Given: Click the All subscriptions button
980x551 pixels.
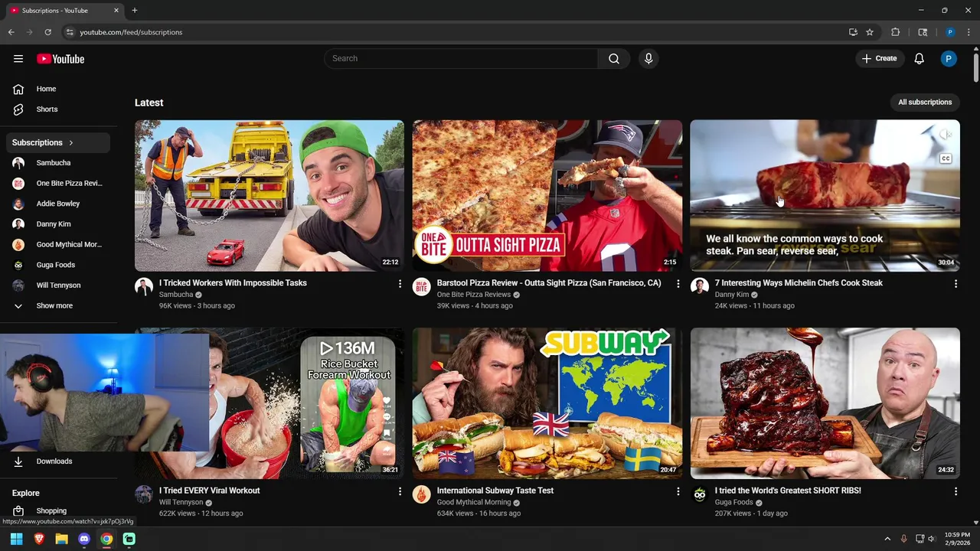Looking at the screenshot, I should [x=925, y=103].
